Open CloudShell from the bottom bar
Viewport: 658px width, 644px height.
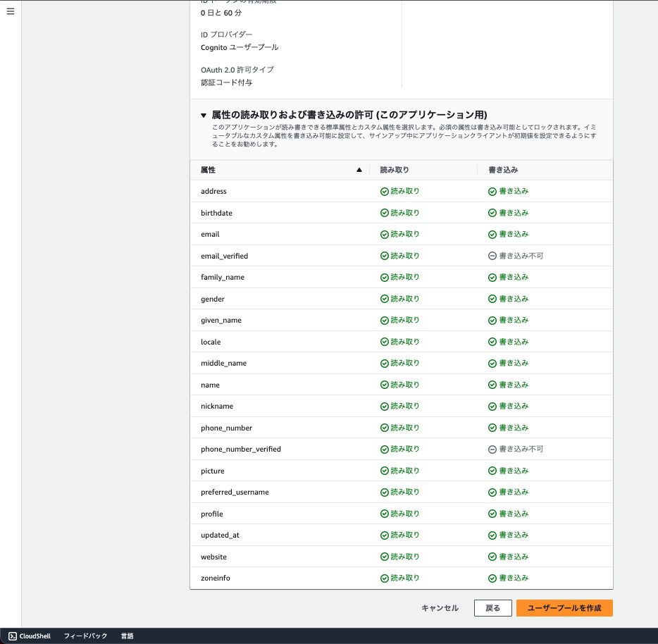30,636
